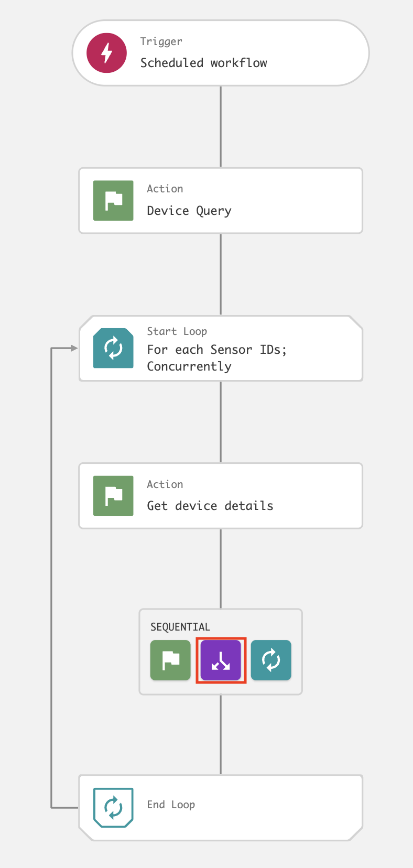Click the loop-back arrowhead entering Start Loop
Screen dimensions: 413x868
coord(73,348)
